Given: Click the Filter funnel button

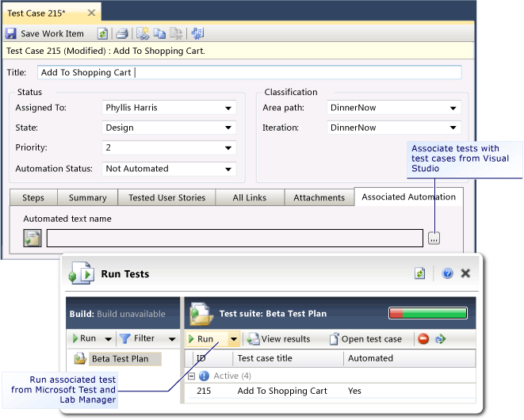Looking at the screenshot, I should [x=137, y=338].
